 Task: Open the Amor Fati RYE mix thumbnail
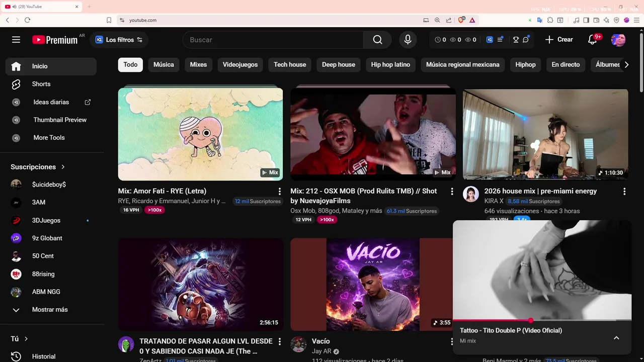(x=200, y=134)
